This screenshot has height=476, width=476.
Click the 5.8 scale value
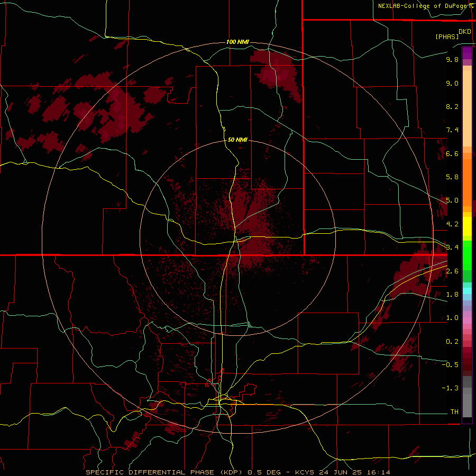pos(452,177)
